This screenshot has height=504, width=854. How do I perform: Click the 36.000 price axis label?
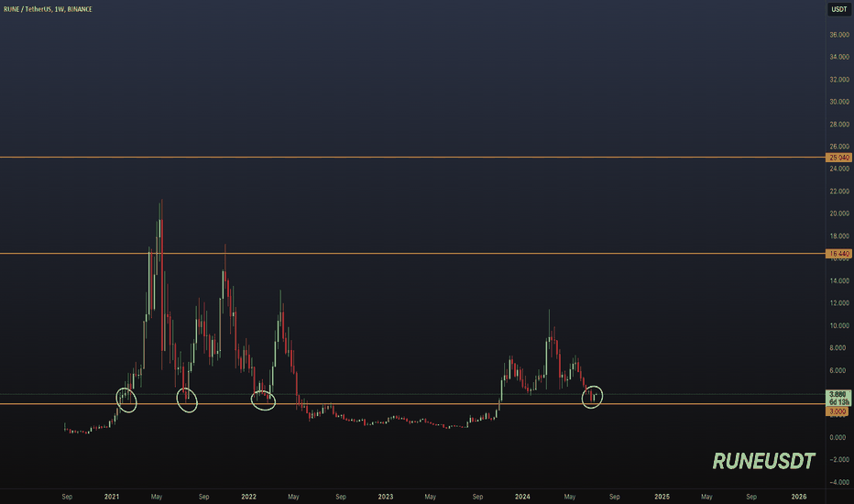coord(838,34)
